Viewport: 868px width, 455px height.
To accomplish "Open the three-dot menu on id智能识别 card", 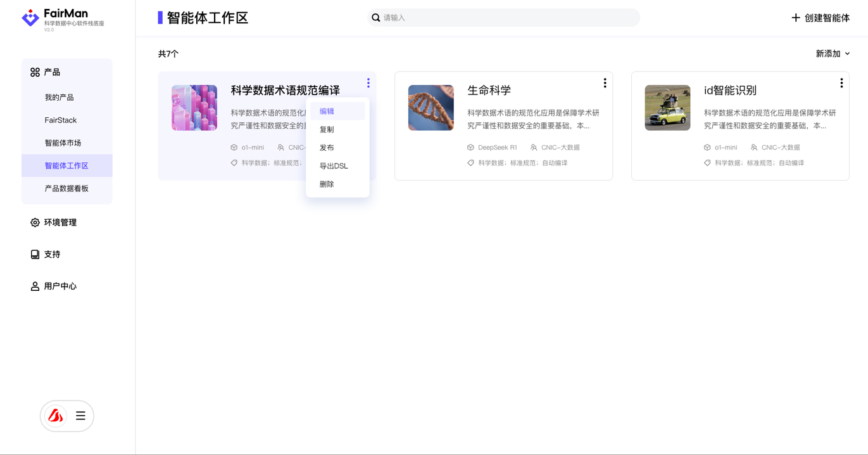I will pyautogui.click(x=841, y=83).
